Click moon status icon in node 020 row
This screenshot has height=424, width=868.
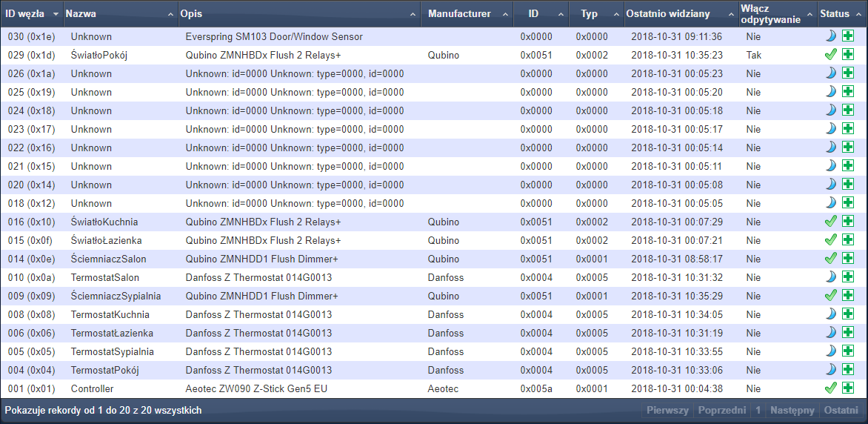830,185
